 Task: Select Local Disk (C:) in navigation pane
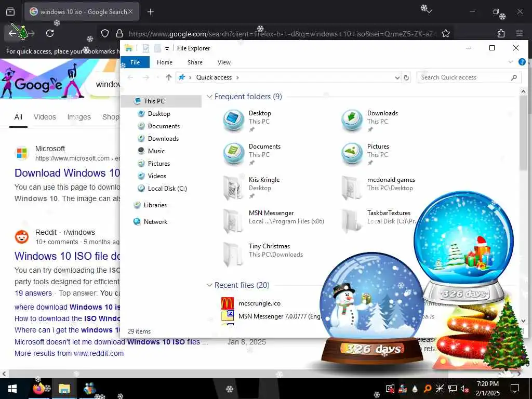coord(167,189)
